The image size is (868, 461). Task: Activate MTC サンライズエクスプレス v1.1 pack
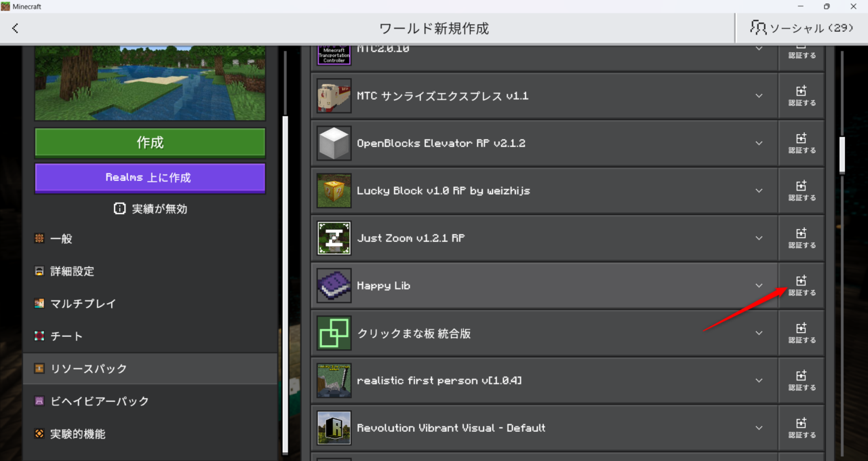click(802, 96)
